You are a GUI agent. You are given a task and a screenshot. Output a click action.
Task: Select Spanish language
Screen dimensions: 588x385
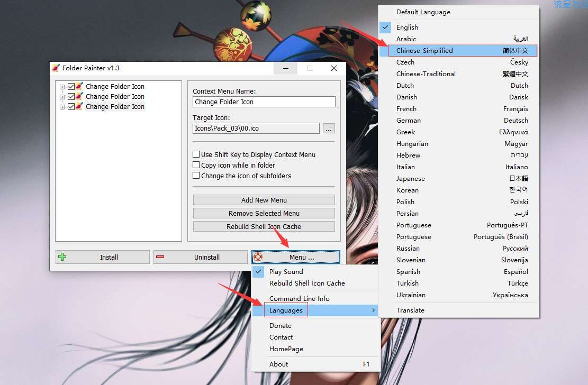pos(459,271)
